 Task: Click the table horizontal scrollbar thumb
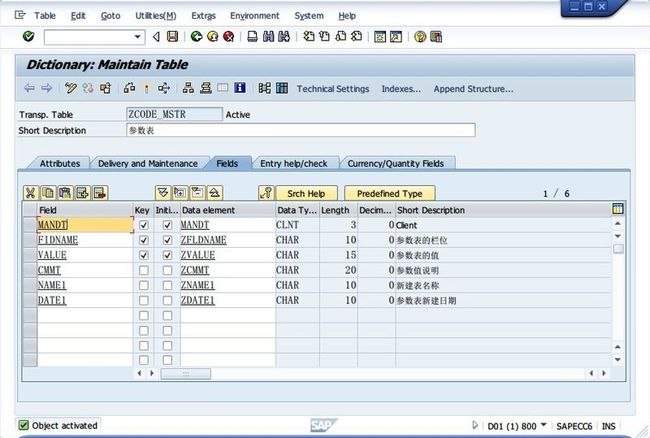point(186,373)
